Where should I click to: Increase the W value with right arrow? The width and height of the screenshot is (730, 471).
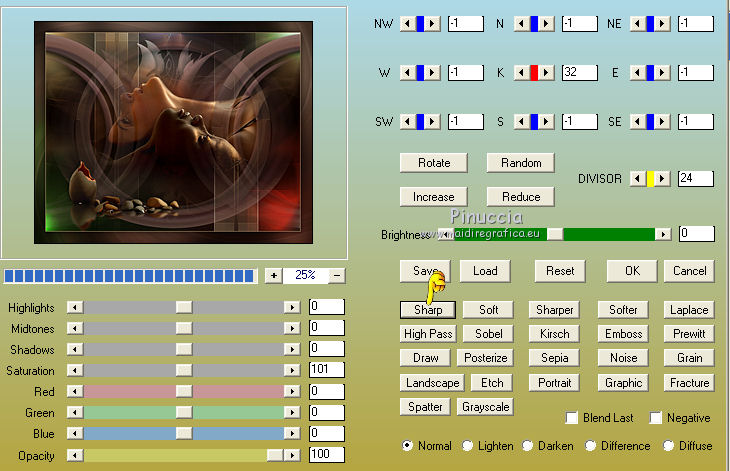point(433,73)
